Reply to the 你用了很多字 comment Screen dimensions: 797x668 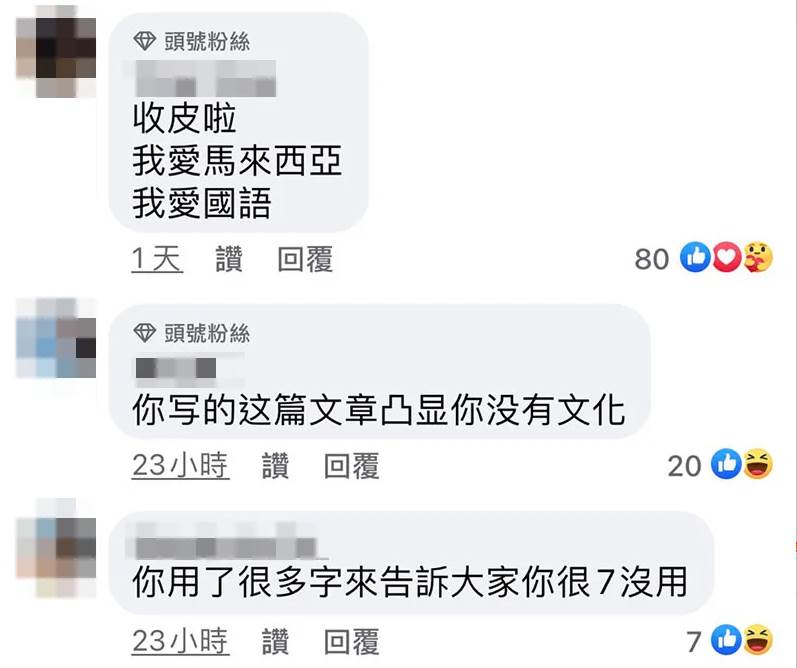tap(351, 641)
